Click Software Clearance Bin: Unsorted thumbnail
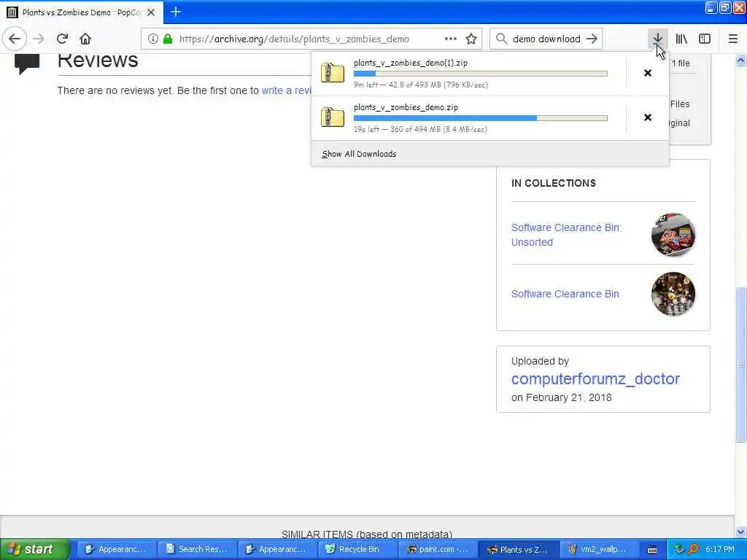Viewport: 747px width, 560px height. tap(673, 235)
